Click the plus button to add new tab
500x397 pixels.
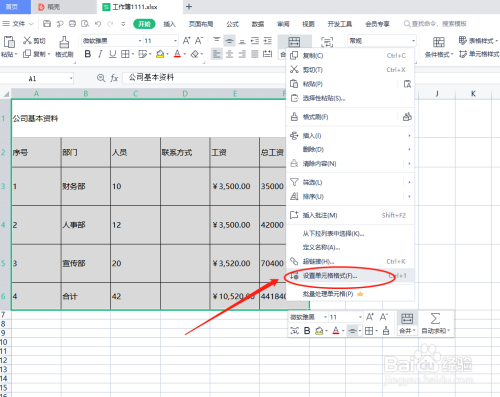point(189,7)
